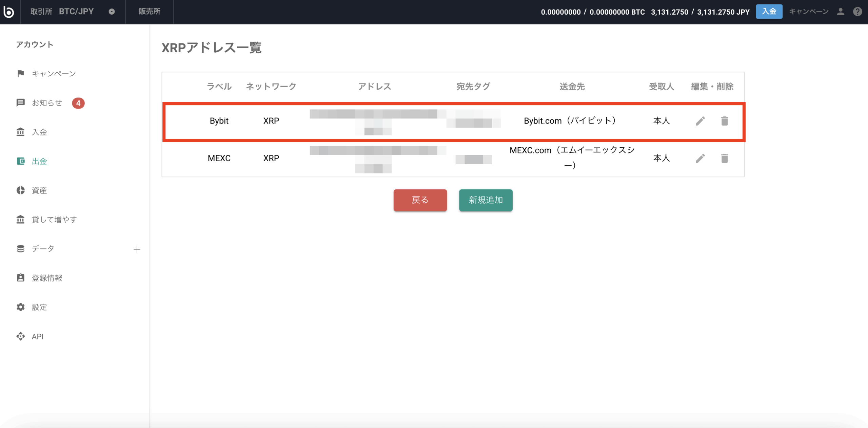Click the bitbank logo icon
The width and height of the screenshot is (868, 428).
[x=8, y=12]
